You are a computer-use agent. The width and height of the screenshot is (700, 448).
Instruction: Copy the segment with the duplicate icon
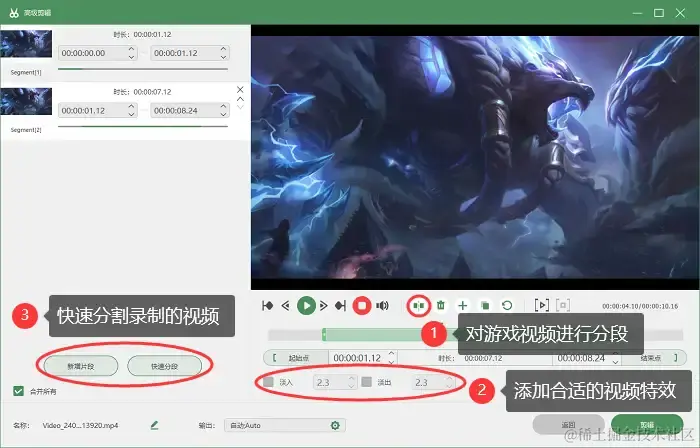coord(485,306)
